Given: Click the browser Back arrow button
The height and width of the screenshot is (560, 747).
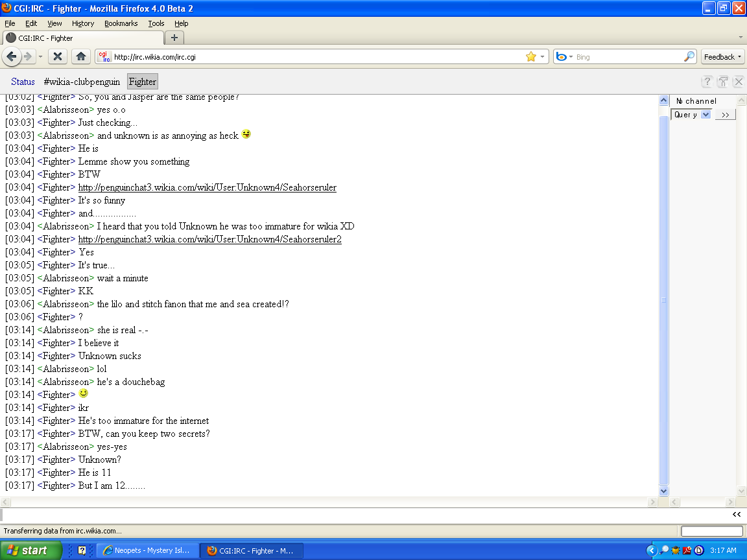Looking at the screenshot, I should point(12,56).
